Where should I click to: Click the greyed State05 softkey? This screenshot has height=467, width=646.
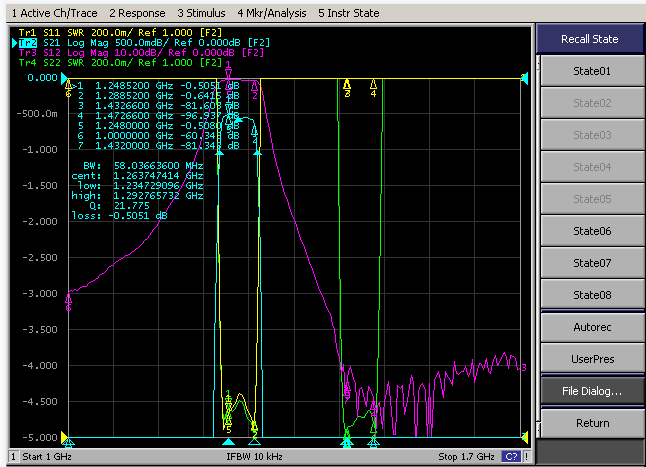pyautogui.click(x=592, y=199)
